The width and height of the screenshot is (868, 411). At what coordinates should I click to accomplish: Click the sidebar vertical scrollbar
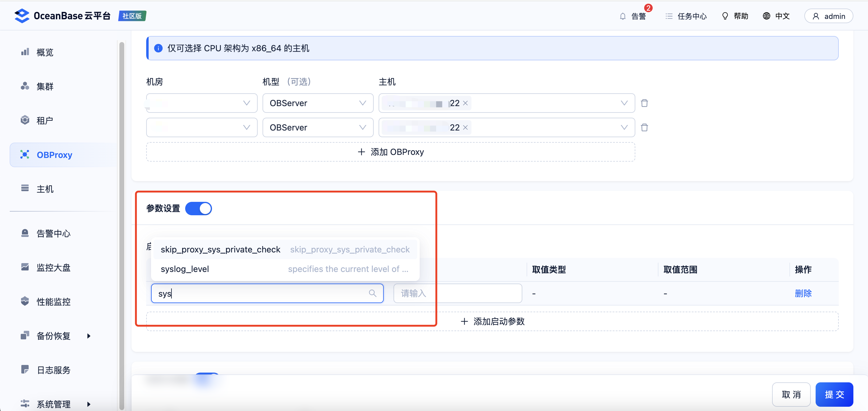122,225
